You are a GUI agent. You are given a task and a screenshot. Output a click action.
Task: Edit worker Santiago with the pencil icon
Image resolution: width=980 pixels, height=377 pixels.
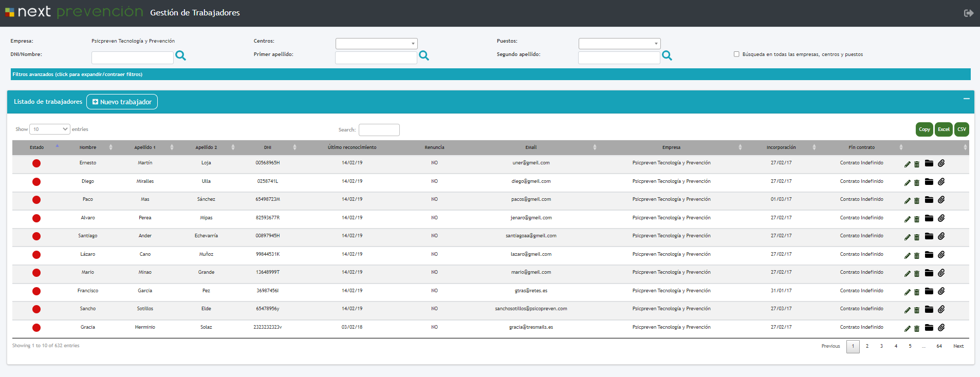coord(908,237)
